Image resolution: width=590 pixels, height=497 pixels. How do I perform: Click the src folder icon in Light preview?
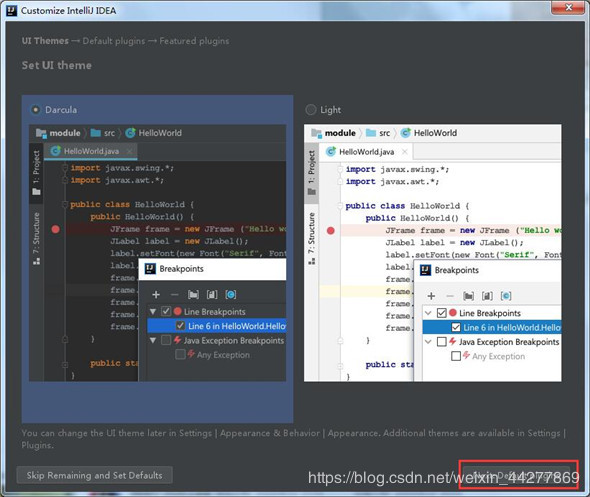point(371,133)
